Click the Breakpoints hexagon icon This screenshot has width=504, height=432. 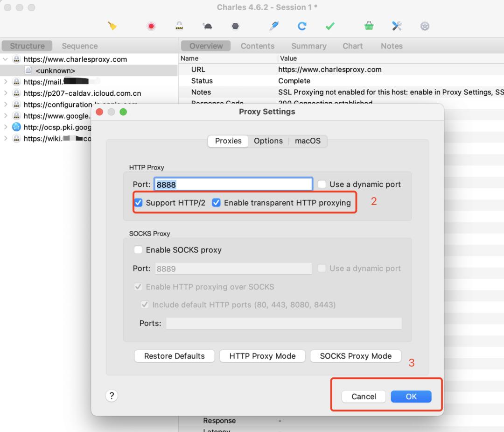236,26
